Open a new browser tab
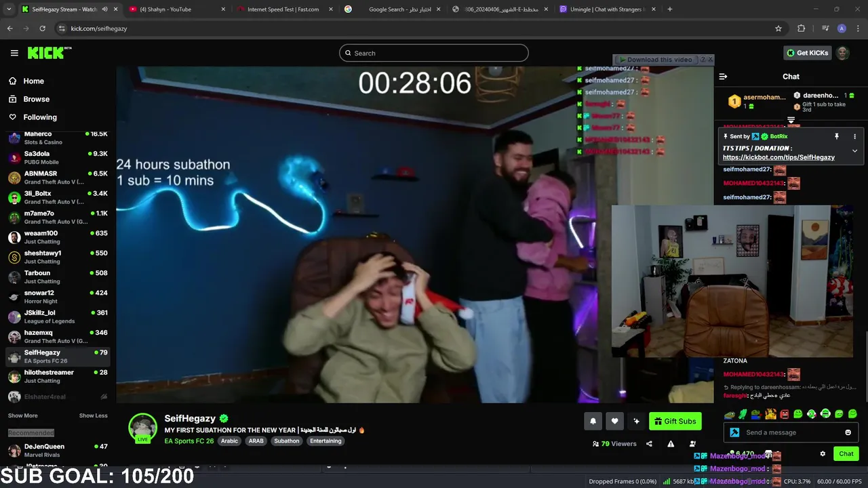The image size is (868, 488). pos(669,9)
